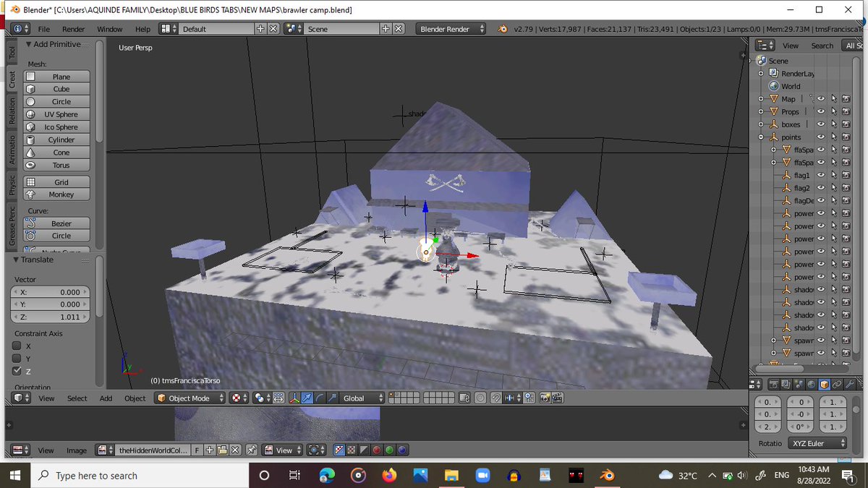The height and width of the screenshot is (488, 868).
Task: Toggle visibility of flag2 in outliner
Action: coord(821,188)
